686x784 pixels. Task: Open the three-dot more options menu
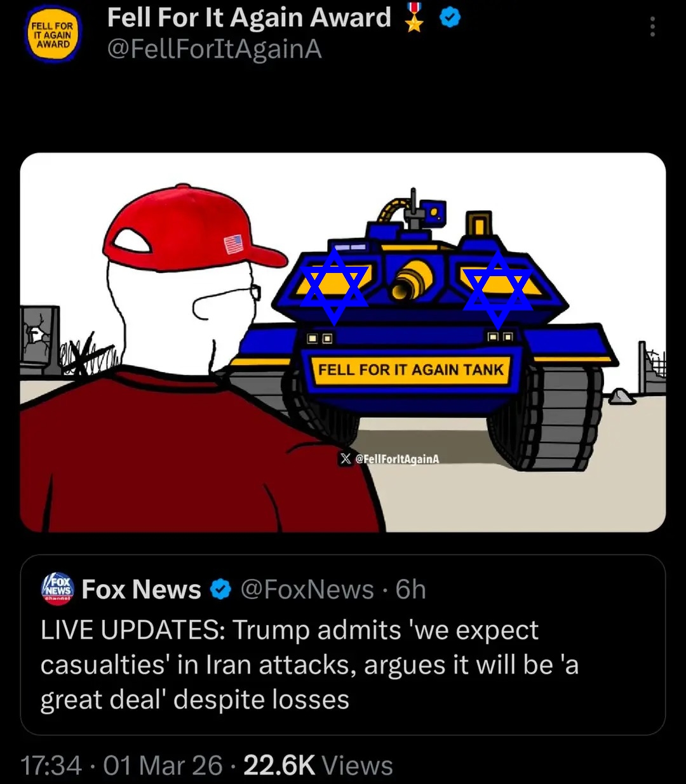652,27
